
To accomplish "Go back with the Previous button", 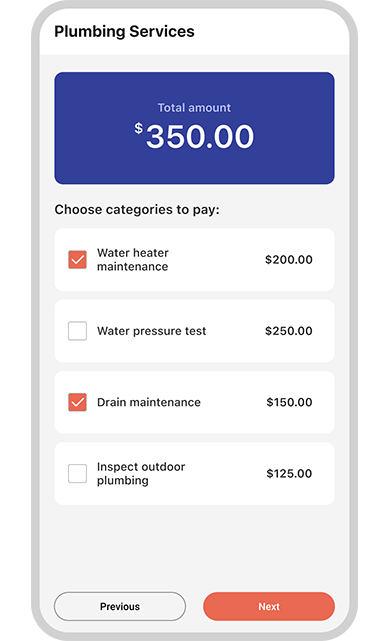I will tap(120, 606).
